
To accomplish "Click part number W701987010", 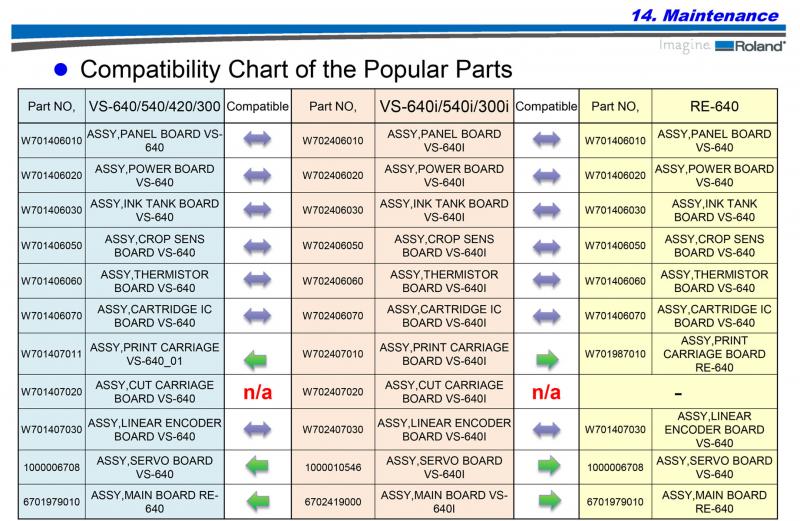I will (x=615, y=354).
